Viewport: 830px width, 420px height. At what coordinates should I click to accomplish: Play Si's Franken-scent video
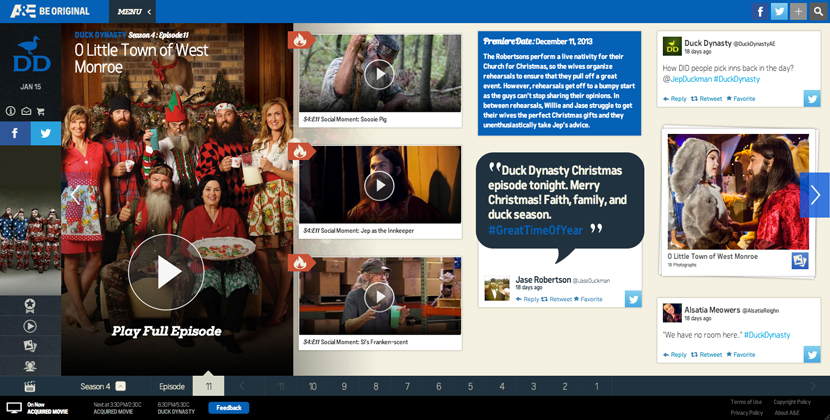pyautogui.click(x=379, y=297)
